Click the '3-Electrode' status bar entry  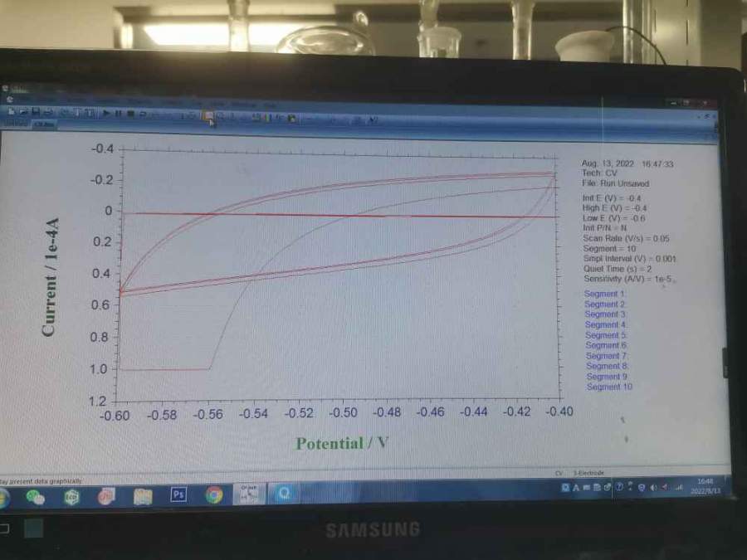coord(588,473)
